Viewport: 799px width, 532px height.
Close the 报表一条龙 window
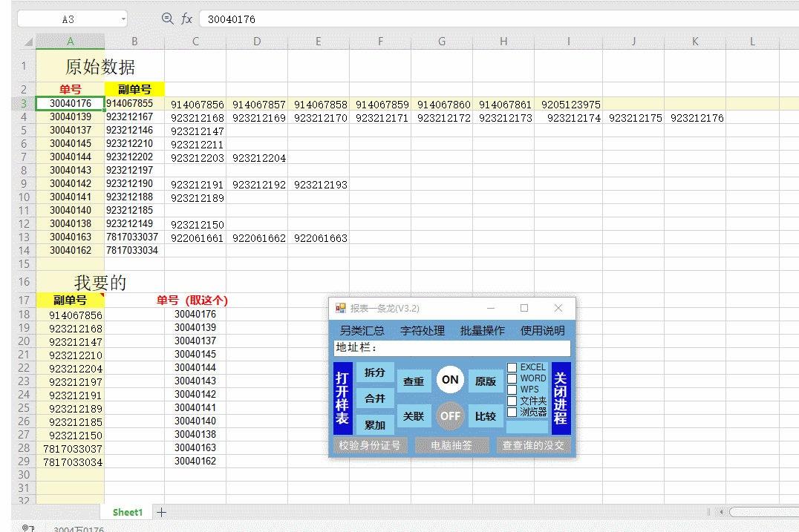point(558,308)
